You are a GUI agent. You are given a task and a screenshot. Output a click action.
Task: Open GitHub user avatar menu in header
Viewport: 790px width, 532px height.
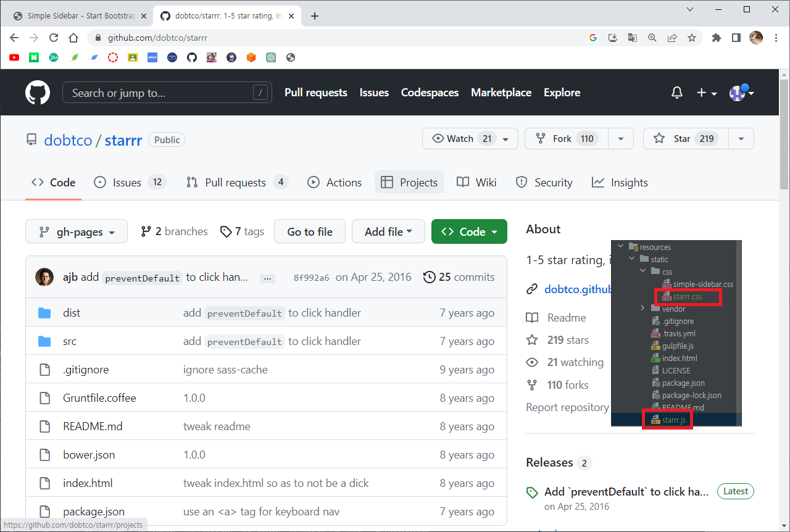coord(741,93)
